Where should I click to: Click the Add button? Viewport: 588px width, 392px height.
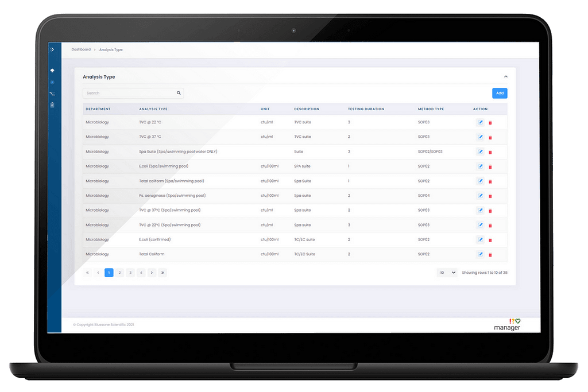click(x=500, y=93)
